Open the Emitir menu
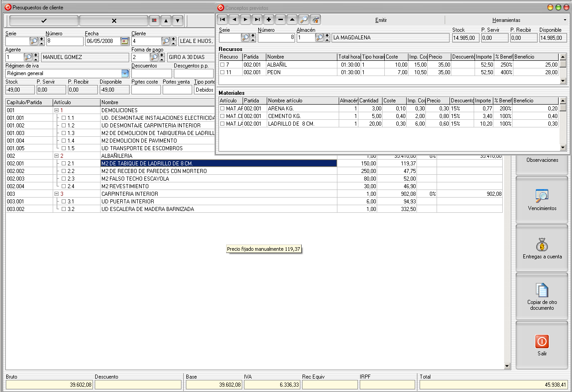Screen dimensions: 572x392 (x=381, y=20)
